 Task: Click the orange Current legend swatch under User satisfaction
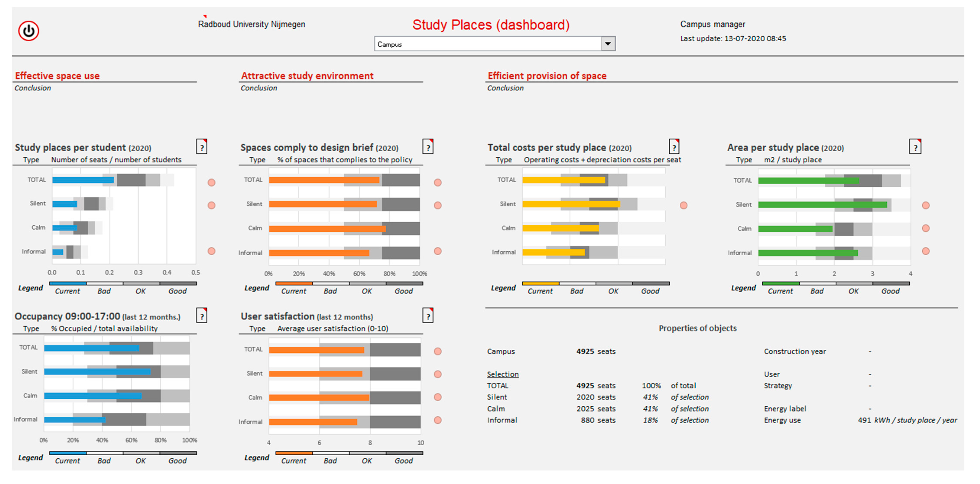[294, 453]
